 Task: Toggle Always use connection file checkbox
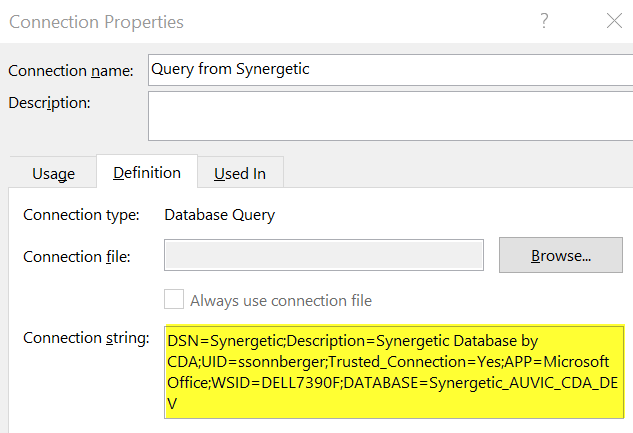pos(174,299)
